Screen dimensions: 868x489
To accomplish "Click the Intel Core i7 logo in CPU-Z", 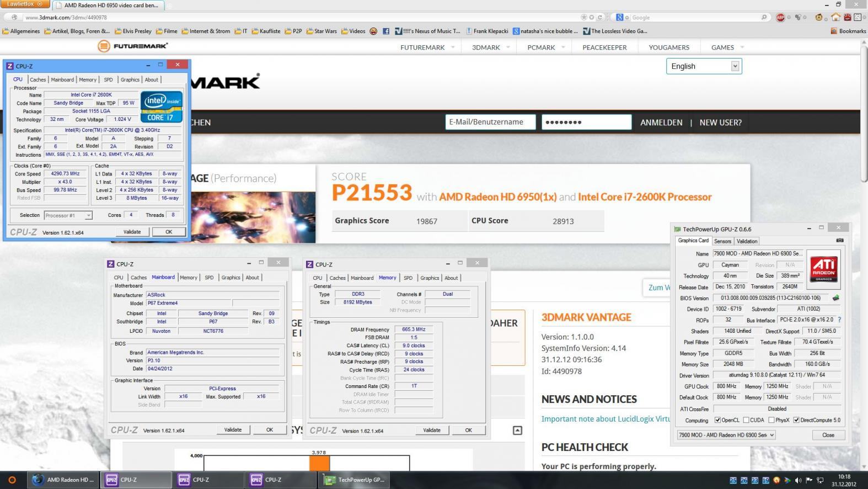I will (162, 107).
